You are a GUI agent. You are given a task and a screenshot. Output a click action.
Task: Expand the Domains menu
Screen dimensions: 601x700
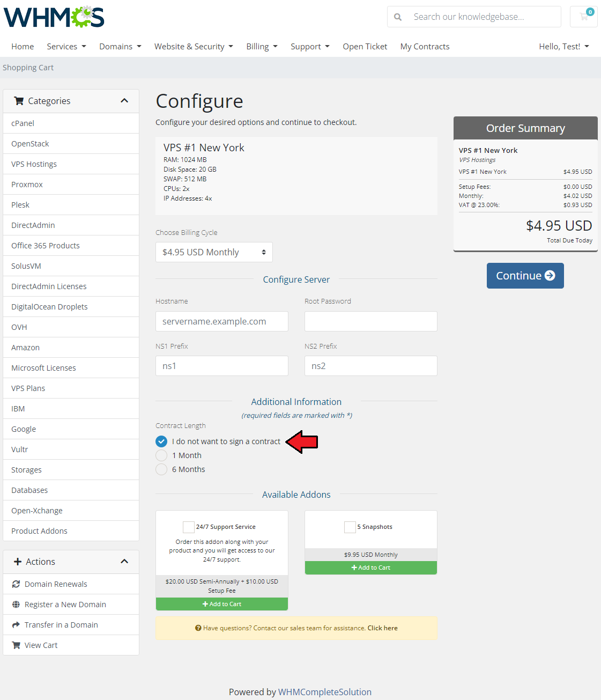pos(120,47)
